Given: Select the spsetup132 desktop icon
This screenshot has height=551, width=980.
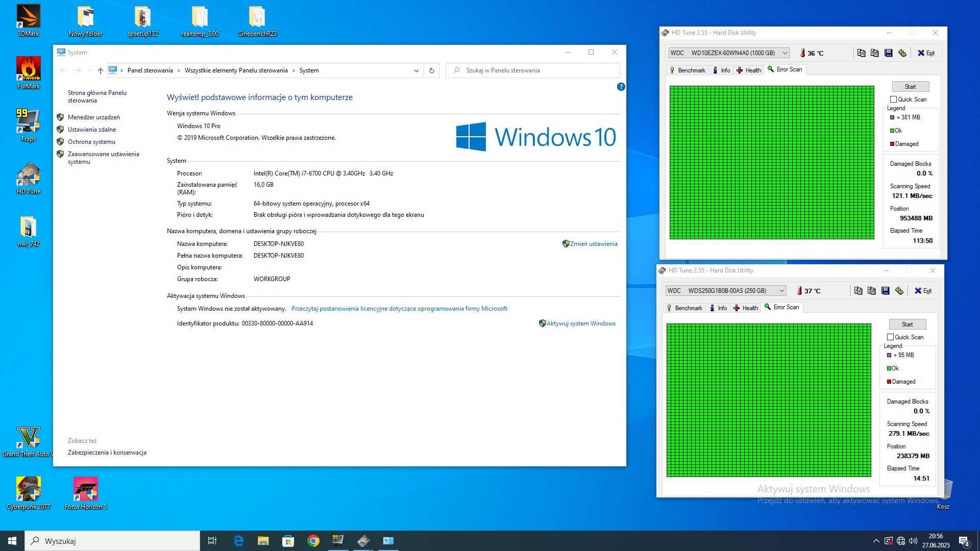Looking at the screenshot, I should (x=142, y=21).
